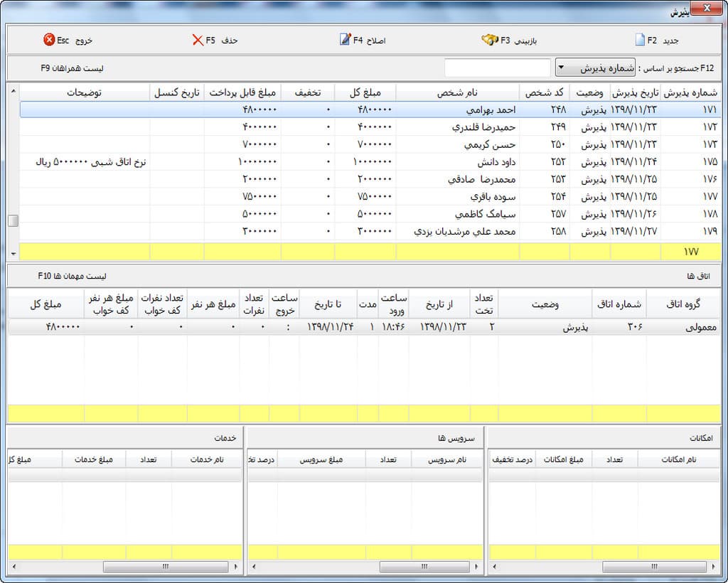Select the row of احمد بهرامي
728x583 pixels.
point(370,109)
